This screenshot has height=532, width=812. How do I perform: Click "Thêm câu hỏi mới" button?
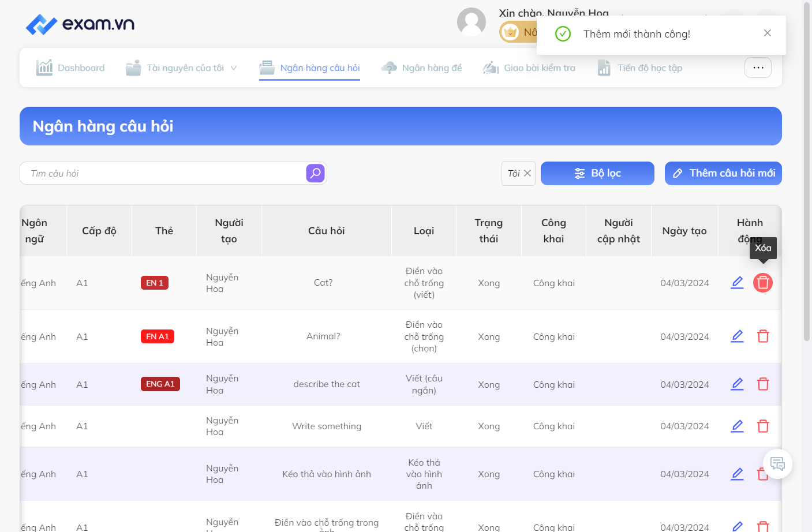723,173
